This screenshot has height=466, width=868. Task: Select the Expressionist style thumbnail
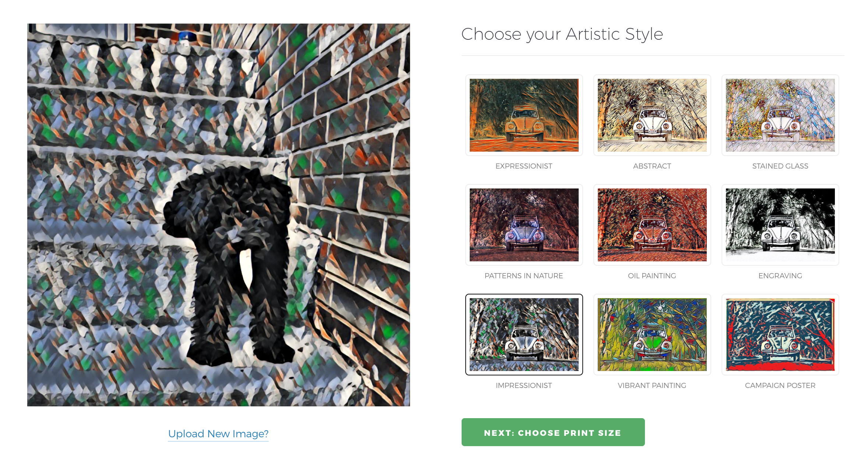[524, 115]
